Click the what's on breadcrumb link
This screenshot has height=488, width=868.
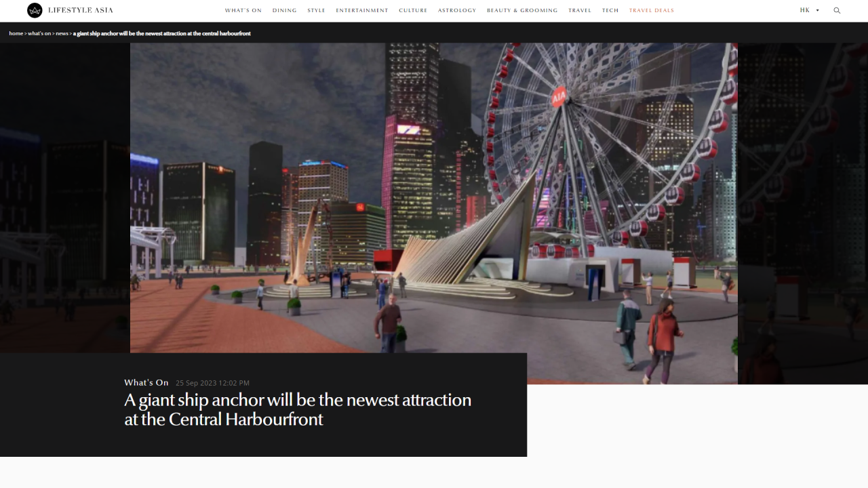pos(39,33)
